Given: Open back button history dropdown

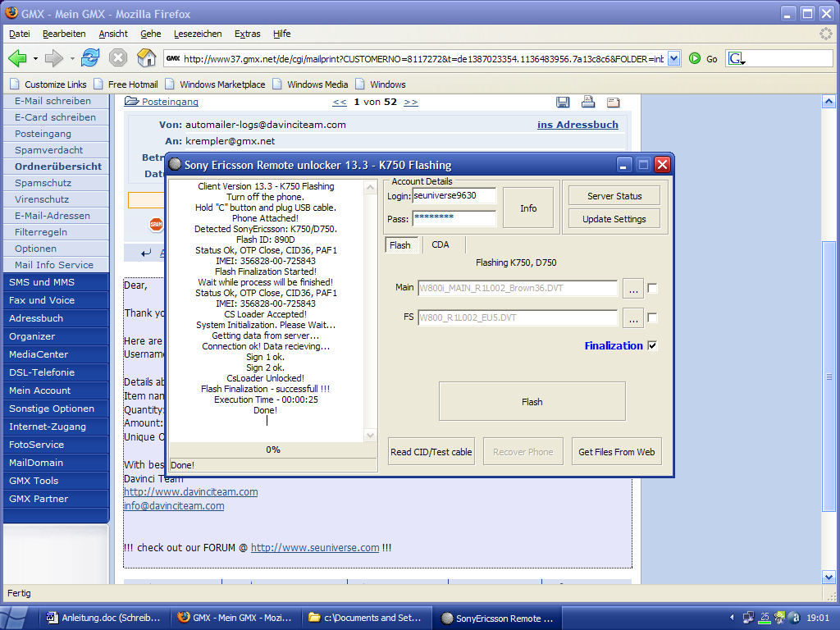Looking at the screenshot, I should coord(35,58).
